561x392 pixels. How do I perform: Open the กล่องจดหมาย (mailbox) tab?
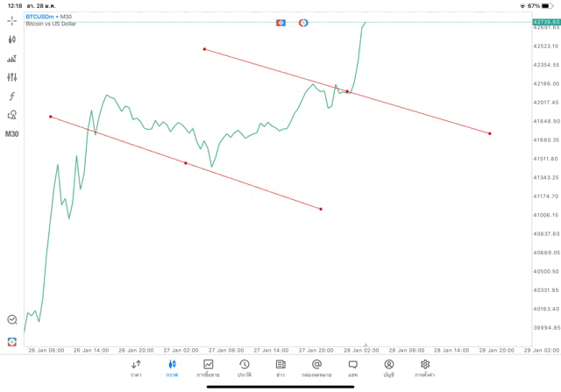click(316, 367)
